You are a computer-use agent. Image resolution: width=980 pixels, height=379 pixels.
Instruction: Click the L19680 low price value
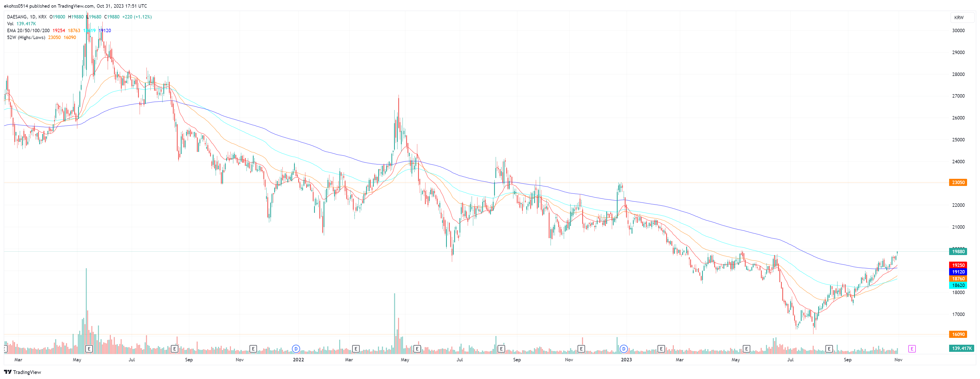point(94,17)
